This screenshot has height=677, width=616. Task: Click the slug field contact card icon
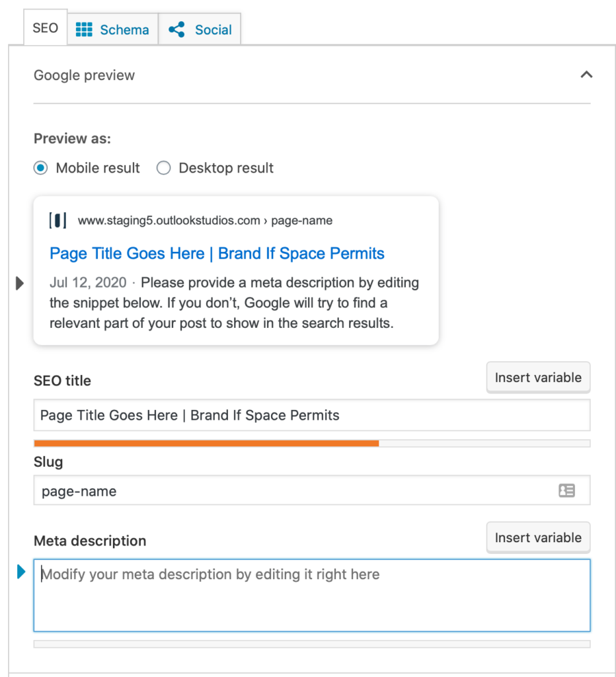pyautogui.click(x=566, y=491)
